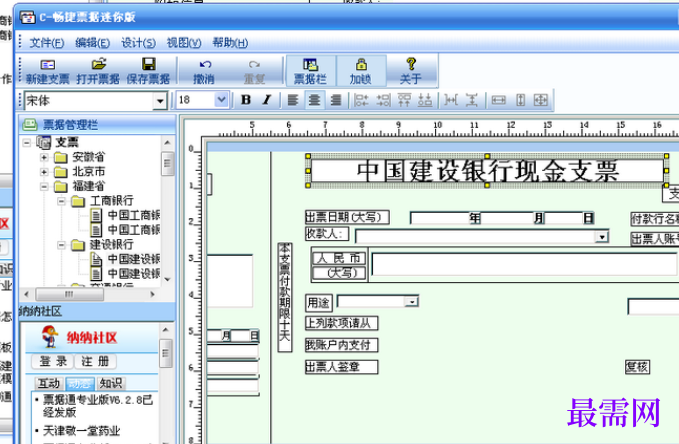
Task: Switch to the 互动 tab
Action: (x=49, y=383)
